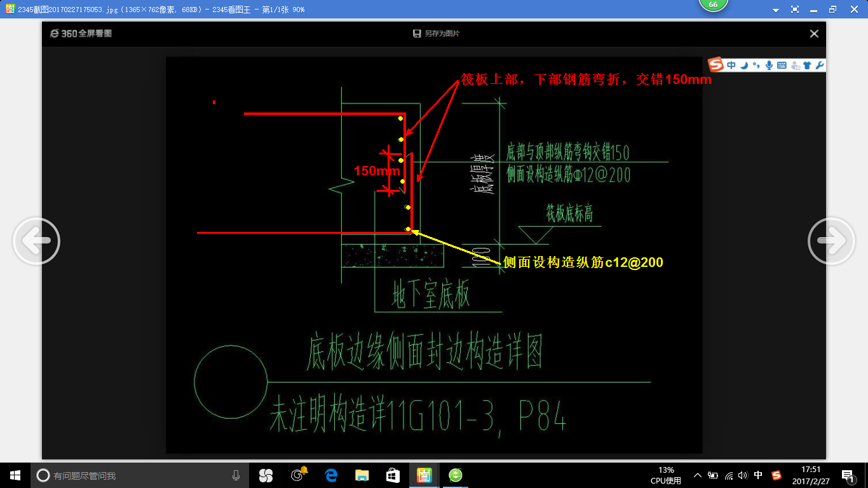868x488 pixels.
Task: Open the Action Center notification icon
Action: click(848, 475)
